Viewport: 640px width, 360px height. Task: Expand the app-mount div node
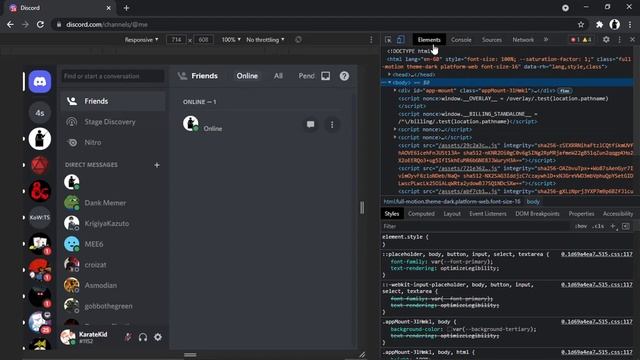pyautogui.click(x=395, y=90)
